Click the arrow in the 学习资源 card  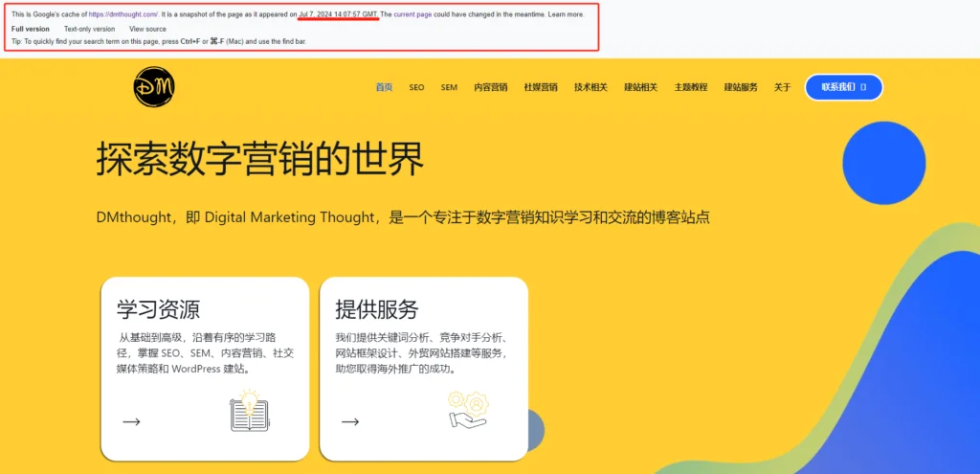[131, 421]
